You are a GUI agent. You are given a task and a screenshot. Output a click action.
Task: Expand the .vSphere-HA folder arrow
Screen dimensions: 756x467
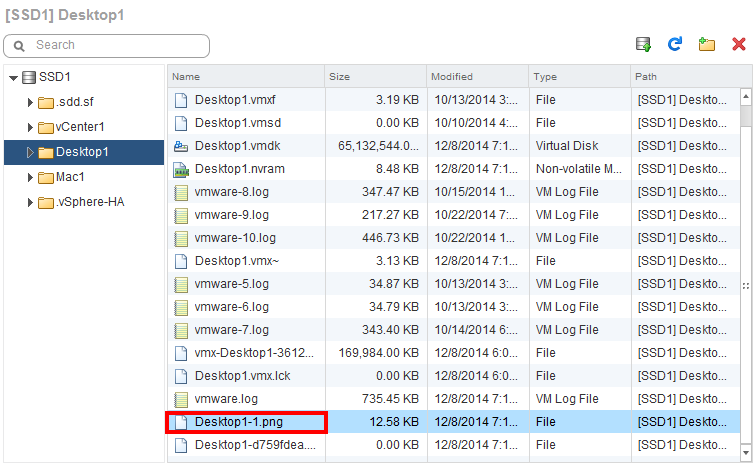(30, 202)
